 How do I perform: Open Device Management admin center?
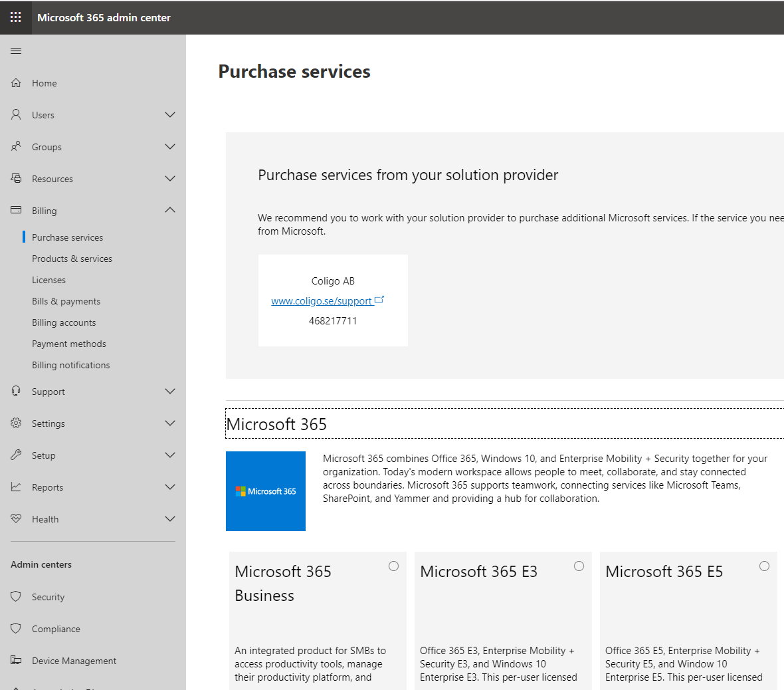(73, 660)
